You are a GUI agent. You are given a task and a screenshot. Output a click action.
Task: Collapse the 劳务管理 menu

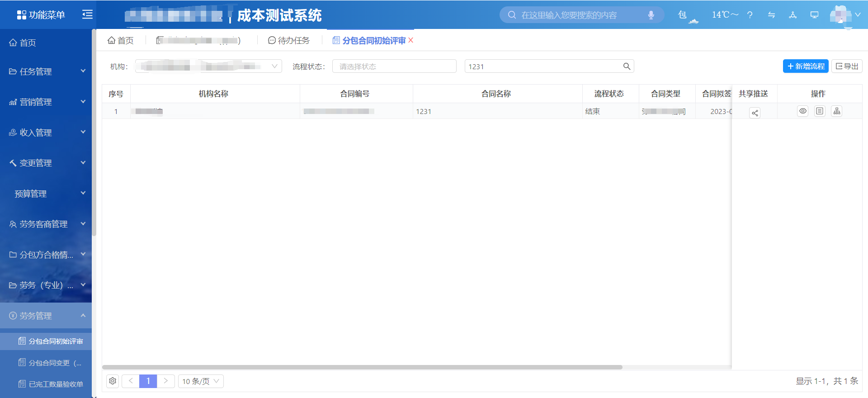[x=46, y=315]
